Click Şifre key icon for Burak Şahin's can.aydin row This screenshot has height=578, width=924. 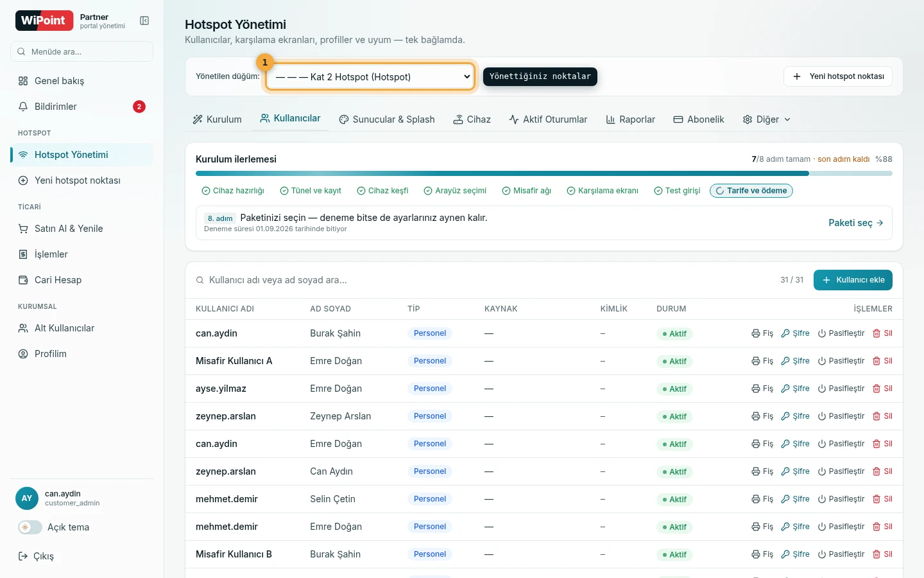coord(785,333)
